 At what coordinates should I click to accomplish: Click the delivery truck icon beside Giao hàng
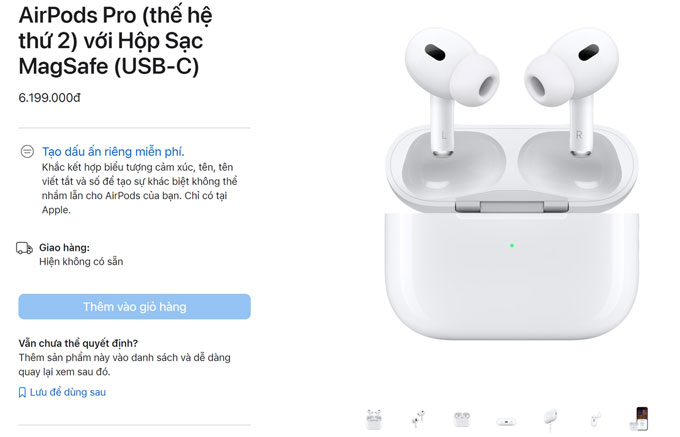coord(24,248)
